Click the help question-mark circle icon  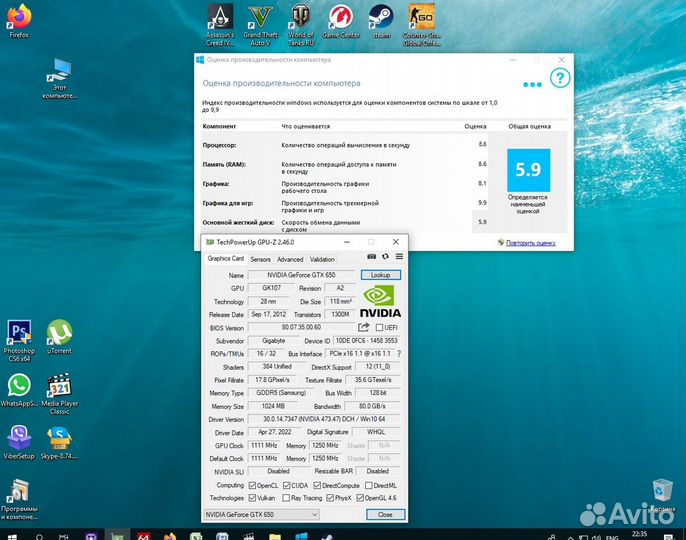click(x=560, y=78)
